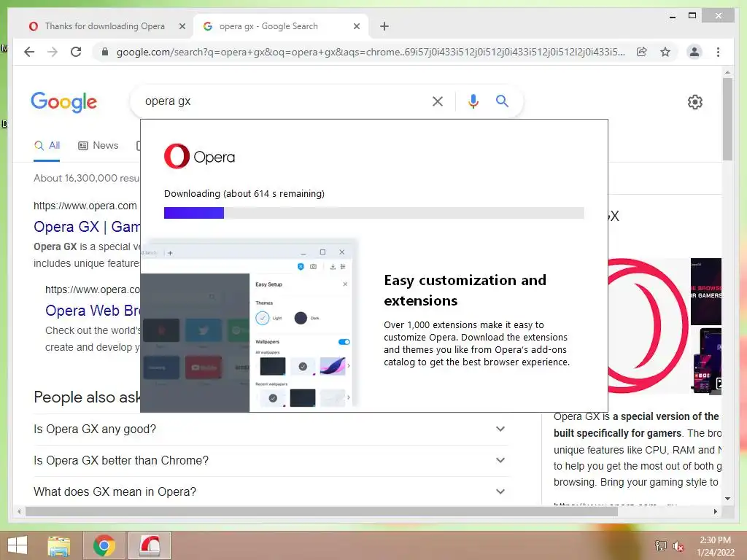
Task: Switch to Thanks for downloading Opera tab
Action: (105, 26)
